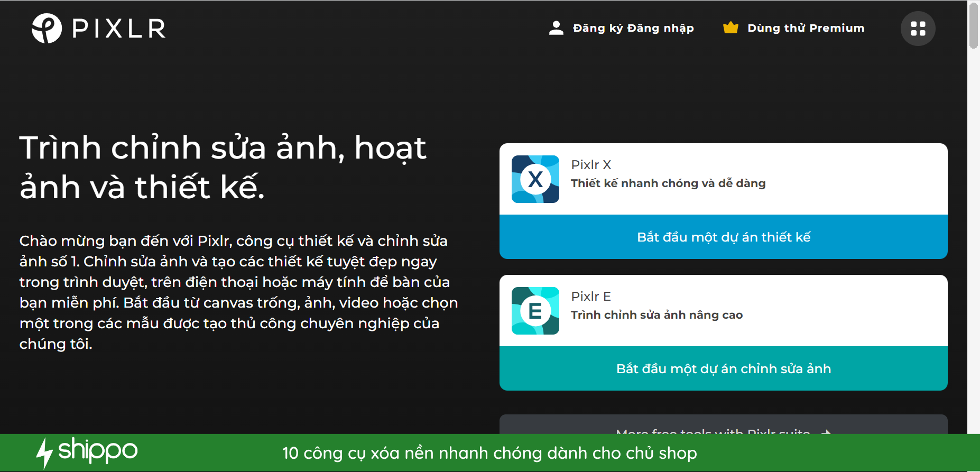Viewport: 980px width, 472px height.
Task: Click the 'Chào mừng bạn đến với Pixlr' paragraph
Action: coord(238,292)
